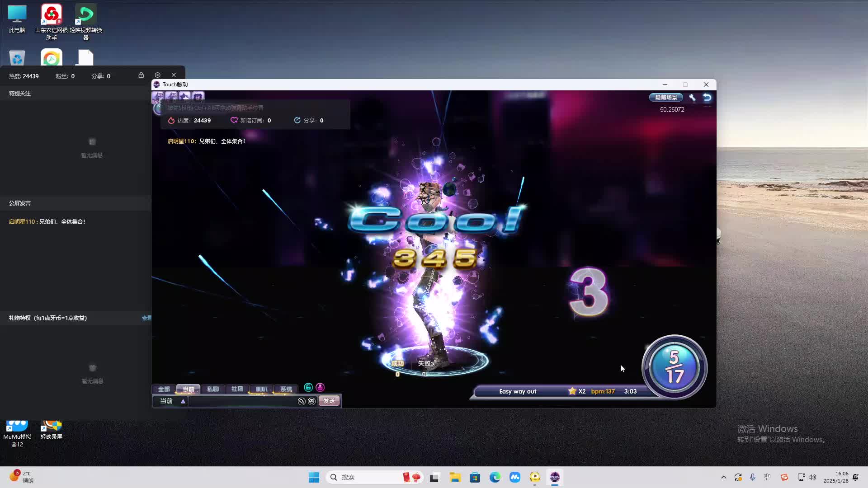This screenshot has height=488, width=868.
Task: Open the 社团 chat tab
Action: (x=237, y=389)
